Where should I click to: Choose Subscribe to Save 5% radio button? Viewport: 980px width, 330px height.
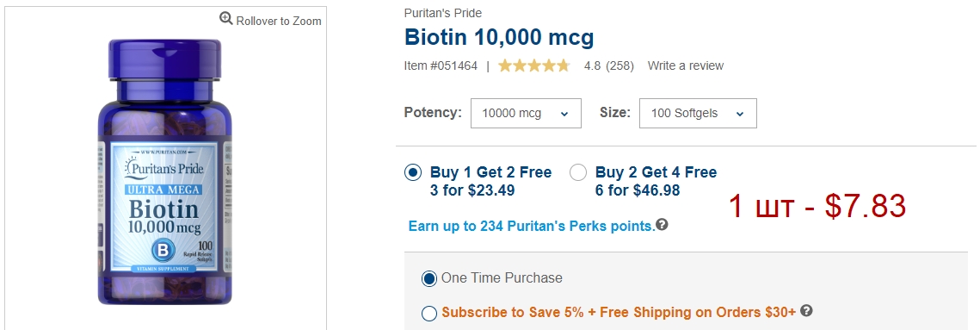428,313
